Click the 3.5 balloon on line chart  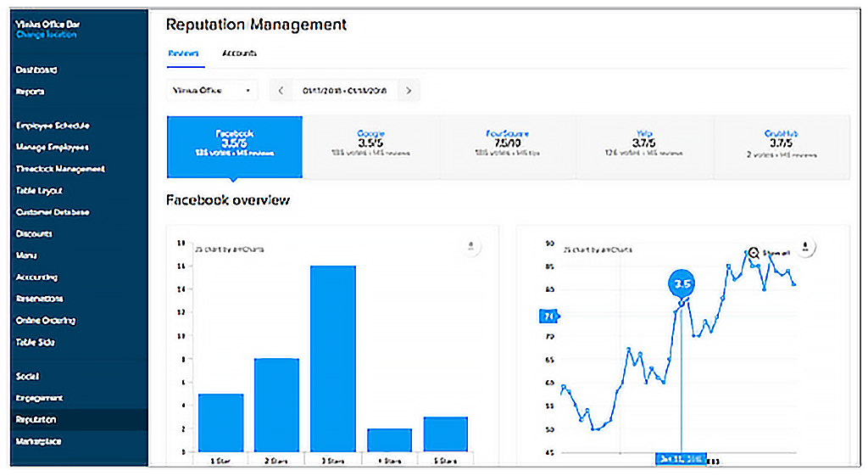(x=682, y=283)
